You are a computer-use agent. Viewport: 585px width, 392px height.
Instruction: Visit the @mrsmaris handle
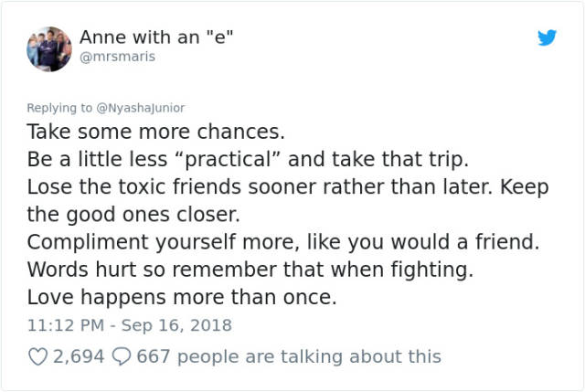pyautogui.click(x=117, y=57)
